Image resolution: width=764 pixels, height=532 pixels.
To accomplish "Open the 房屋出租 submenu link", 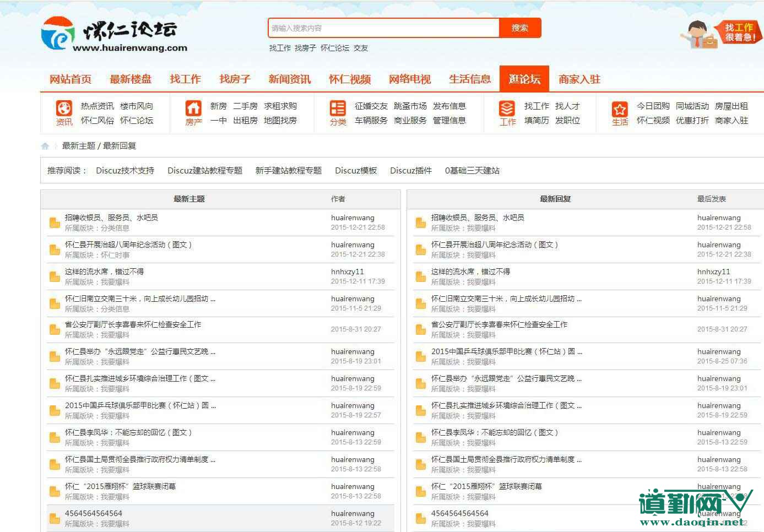I will (732, 106).
